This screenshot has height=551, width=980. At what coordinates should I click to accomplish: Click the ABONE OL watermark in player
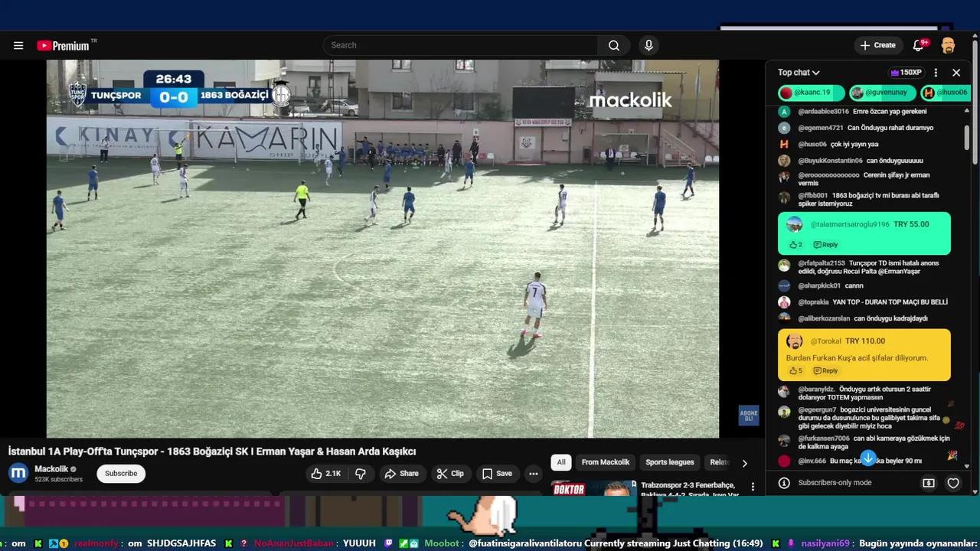click(748, 416)
